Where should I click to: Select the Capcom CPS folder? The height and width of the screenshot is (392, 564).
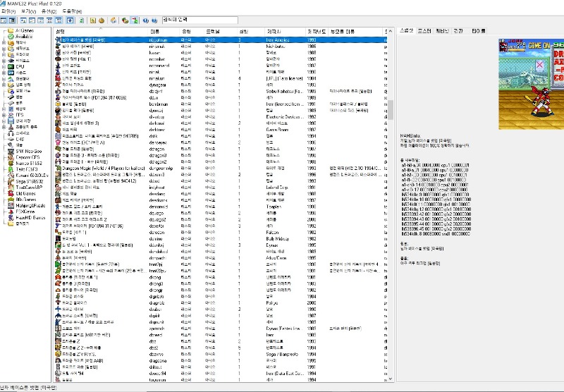(x=24, y=157)
